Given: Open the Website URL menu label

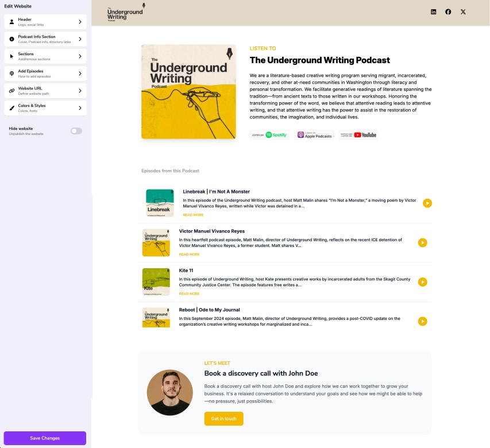Looking at the screenshot, I should click(30, 88).
